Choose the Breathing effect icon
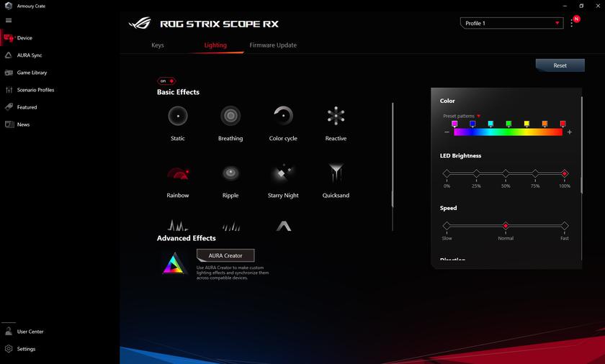Image resolution: width=605 pixels, height=364 pixels. (230, 116)
